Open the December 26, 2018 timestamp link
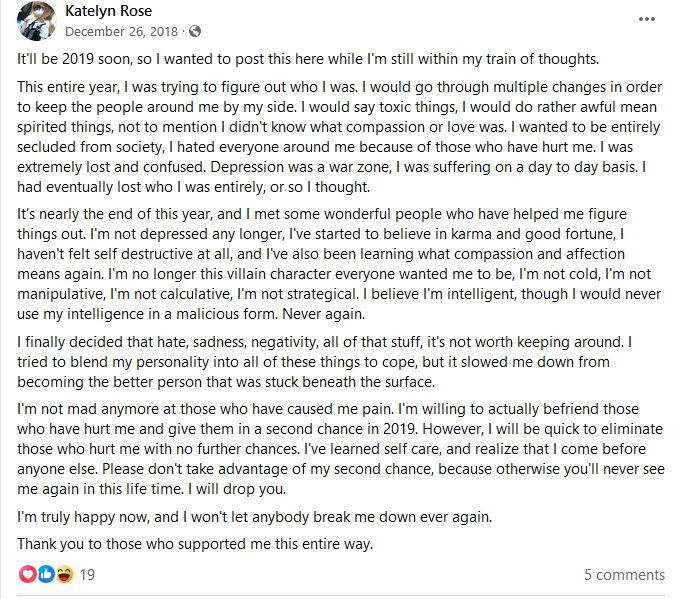Image resolution: width=674 pixels, height=599 pixels. pos(121,31)
